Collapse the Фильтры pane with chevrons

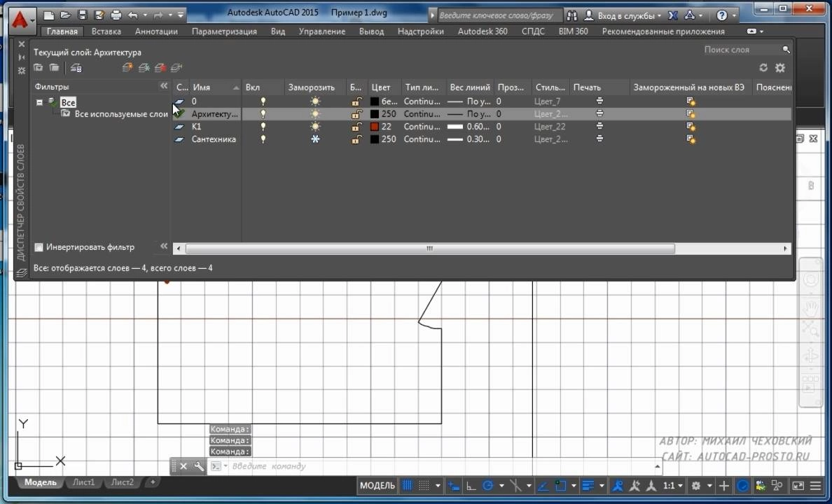click(164, 86)
